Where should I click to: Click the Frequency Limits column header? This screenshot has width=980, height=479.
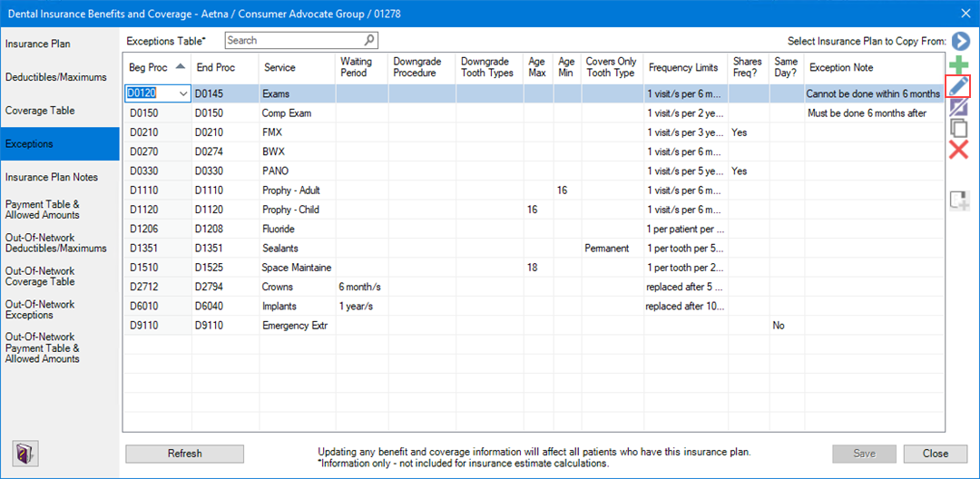coord(683,68)
